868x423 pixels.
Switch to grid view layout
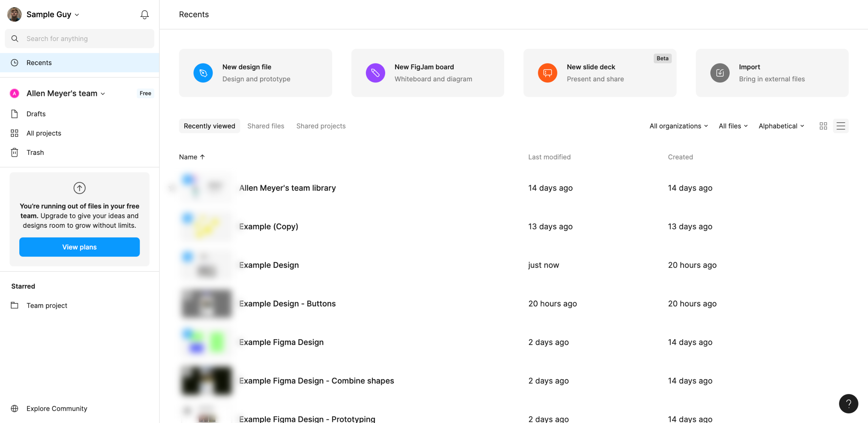pyautogui.click(x=823, y=126)
